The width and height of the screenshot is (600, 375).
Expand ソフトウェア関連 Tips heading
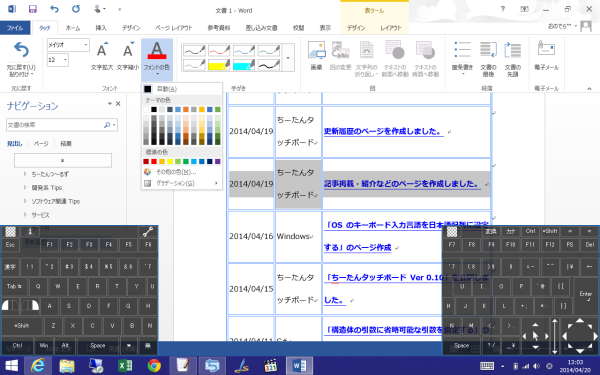[25, 201]
